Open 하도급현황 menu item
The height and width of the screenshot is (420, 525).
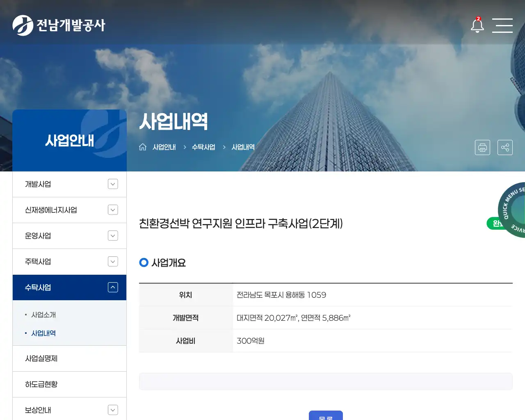coord(69,384)
